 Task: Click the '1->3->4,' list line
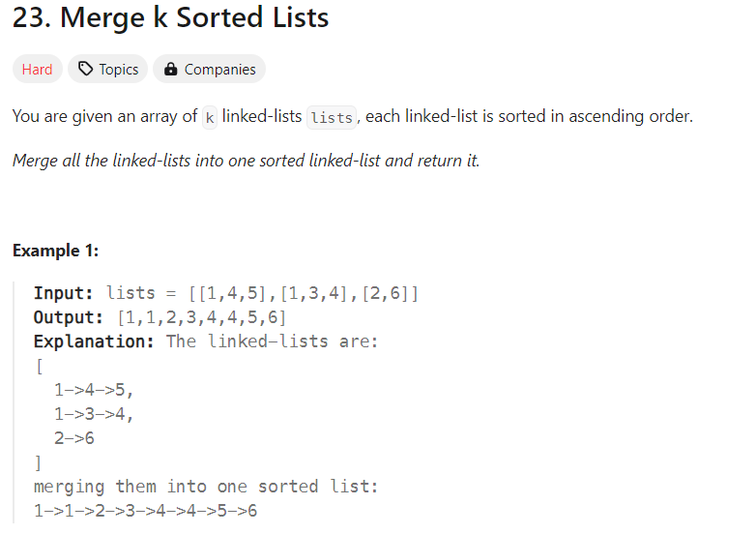[x=94, y=414]
